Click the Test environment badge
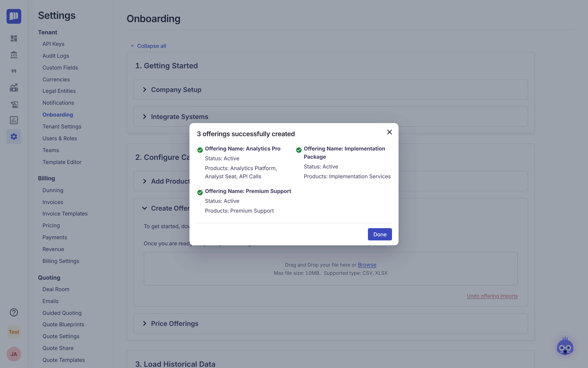The height and width of the screenshot is (368, 588). click(14, 332)
